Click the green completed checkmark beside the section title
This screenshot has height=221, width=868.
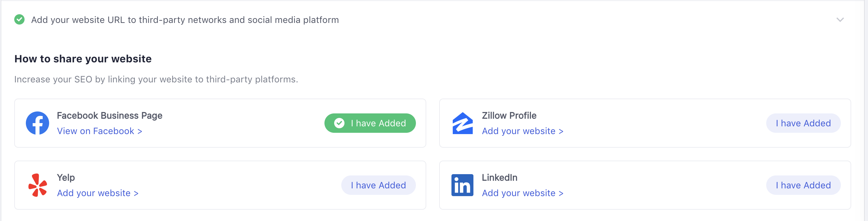[x=19, y=19]
